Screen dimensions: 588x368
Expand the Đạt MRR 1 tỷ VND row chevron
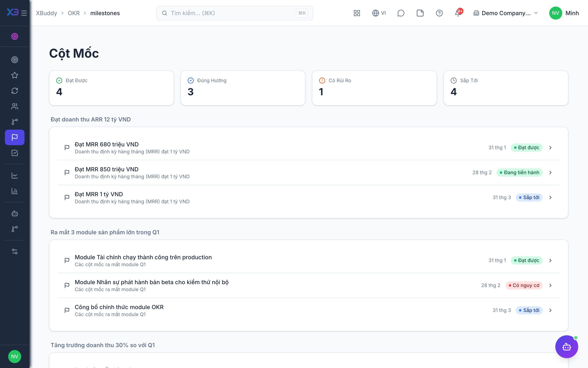click(x=550, y=198)
